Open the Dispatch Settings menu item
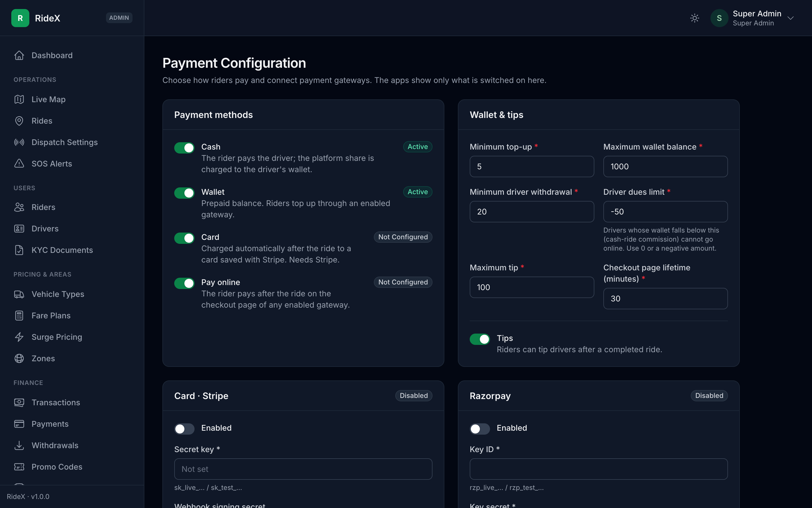This screenshot has height=508, width=812. (x=72, y=143)
